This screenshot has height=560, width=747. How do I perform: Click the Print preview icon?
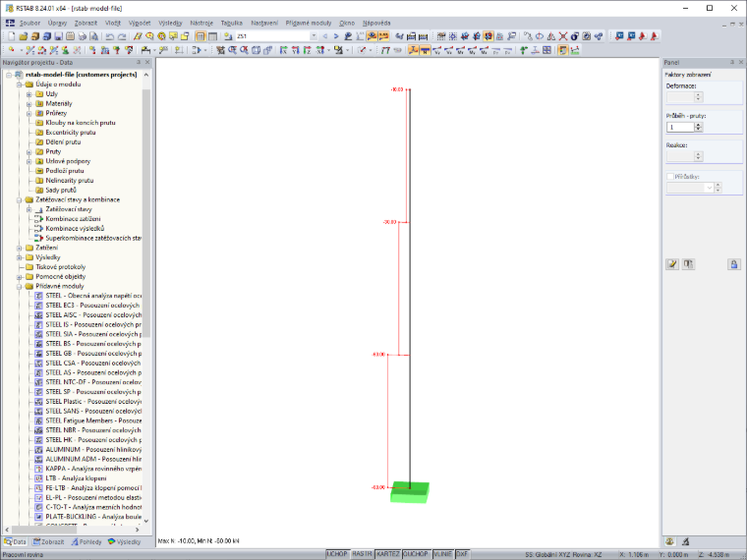93,36
